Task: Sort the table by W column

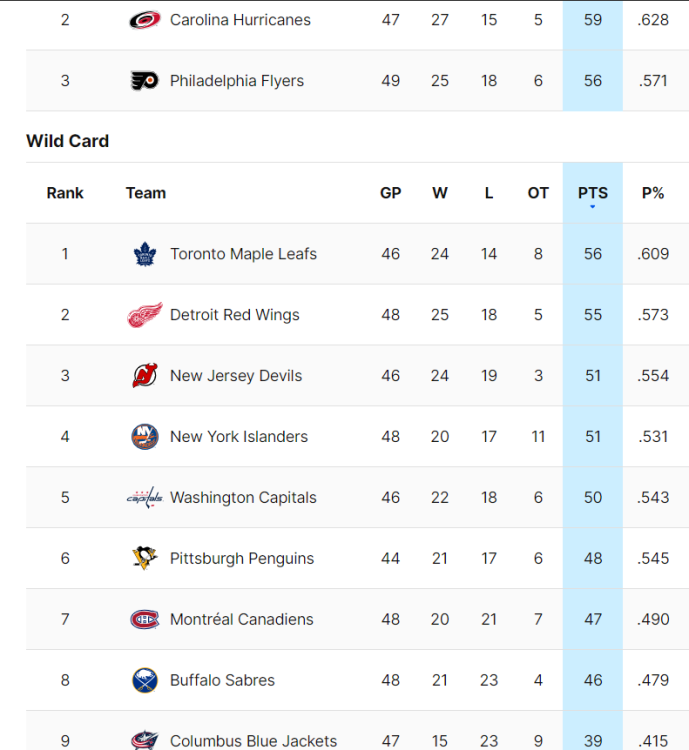Action: coord(440,193)
